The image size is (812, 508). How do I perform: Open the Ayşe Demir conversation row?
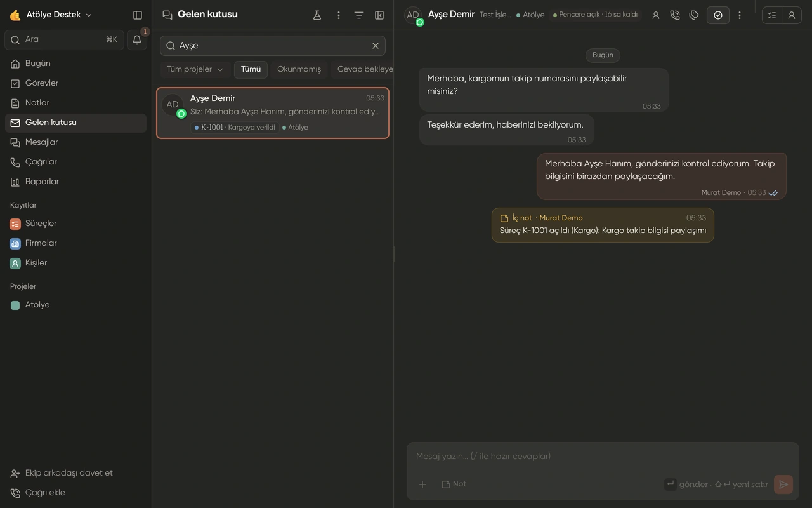pyautogui.click(x=273, y=113)
